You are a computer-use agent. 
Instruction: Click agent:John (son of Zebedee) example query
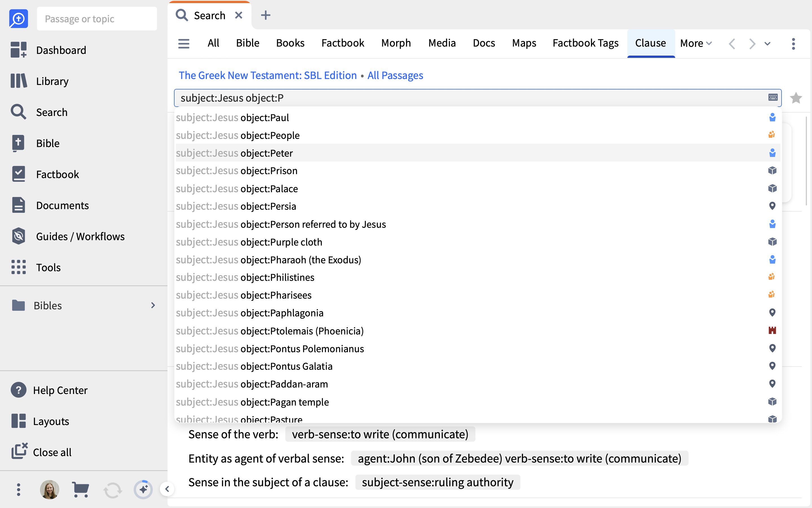coord(519,458)
